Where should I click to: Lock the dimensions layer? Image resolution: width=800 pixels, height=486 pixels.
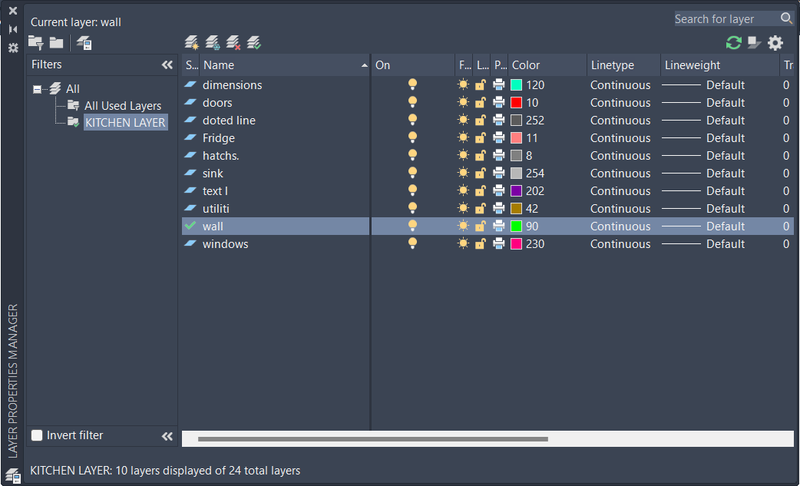click(480, 85)
